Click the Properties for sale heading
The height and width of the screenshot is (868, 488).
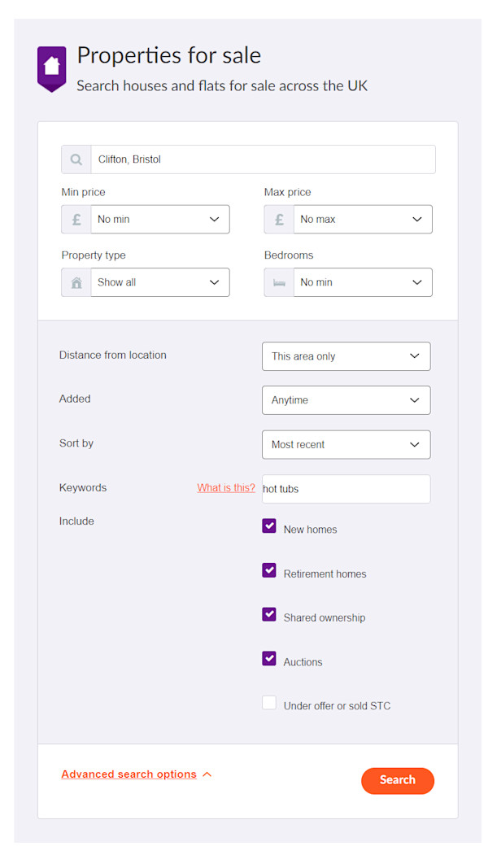pyautogui.click(x=168, y=56)
